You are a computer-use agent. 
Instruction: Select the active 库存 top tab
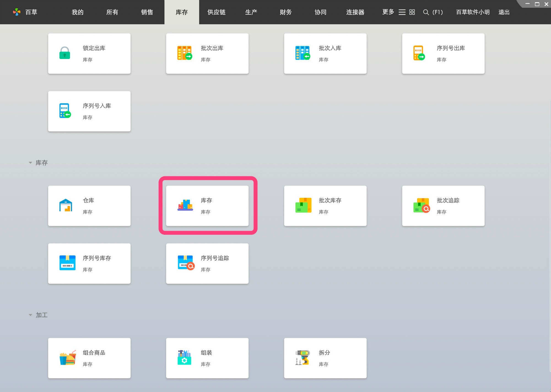[x=182, y=12]
